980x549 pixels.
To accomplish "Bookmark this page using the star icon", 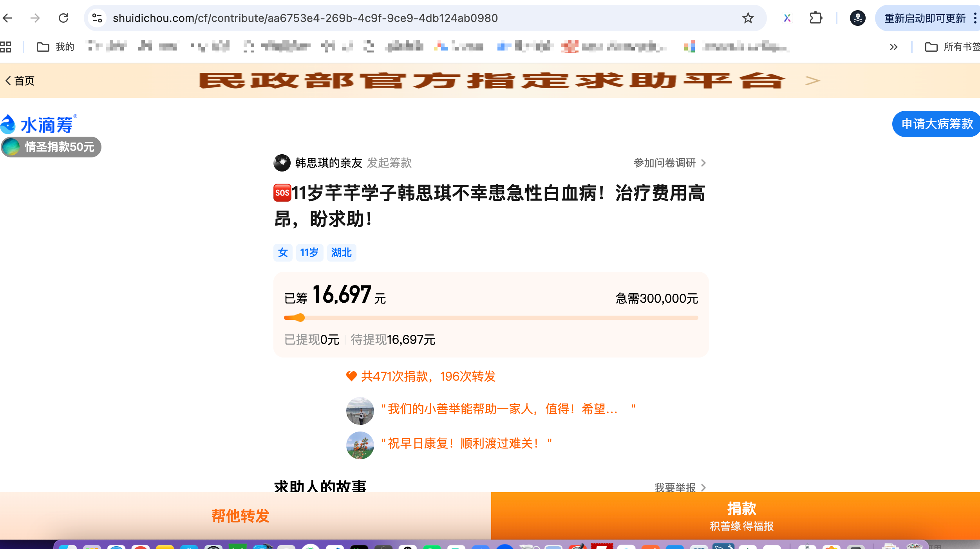I will pyautogui.click(x=749, y=18).
